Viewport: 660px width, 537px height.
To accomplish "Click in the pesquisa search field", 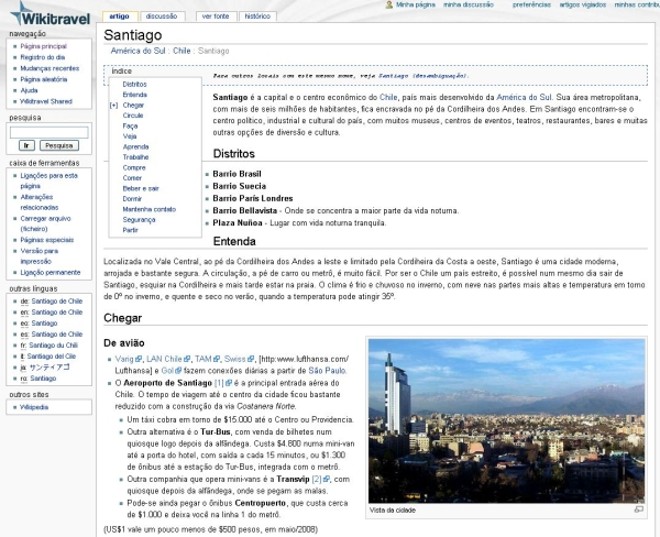I will (48, 131).
